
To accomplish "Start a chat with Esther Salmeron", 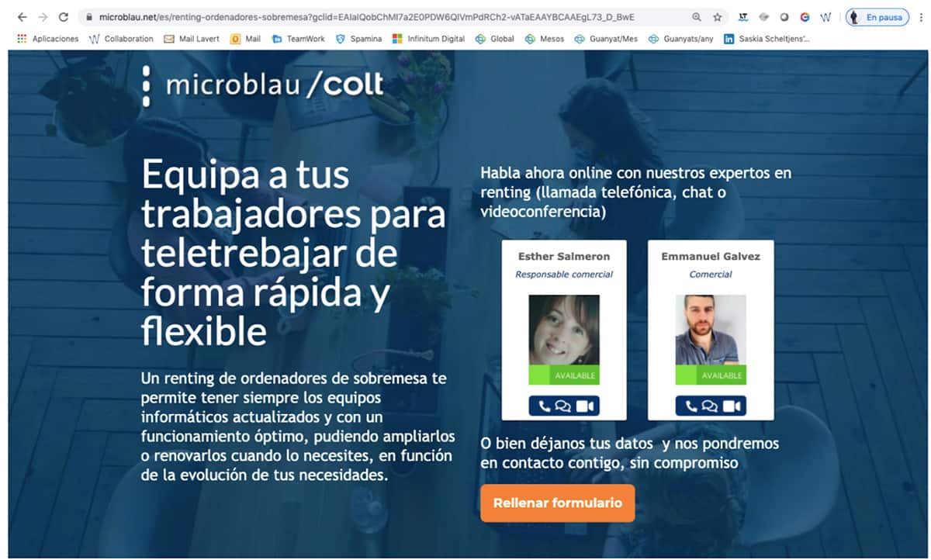I will (563, 406).
